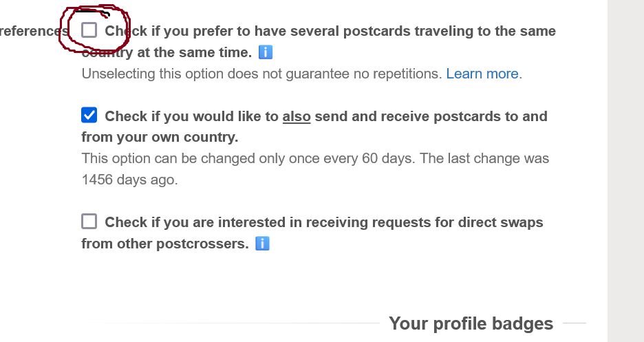The height and width of the screenshot is (342, 644).
Task: Click the "1456 days ago" text
Action: coord(129,180)
